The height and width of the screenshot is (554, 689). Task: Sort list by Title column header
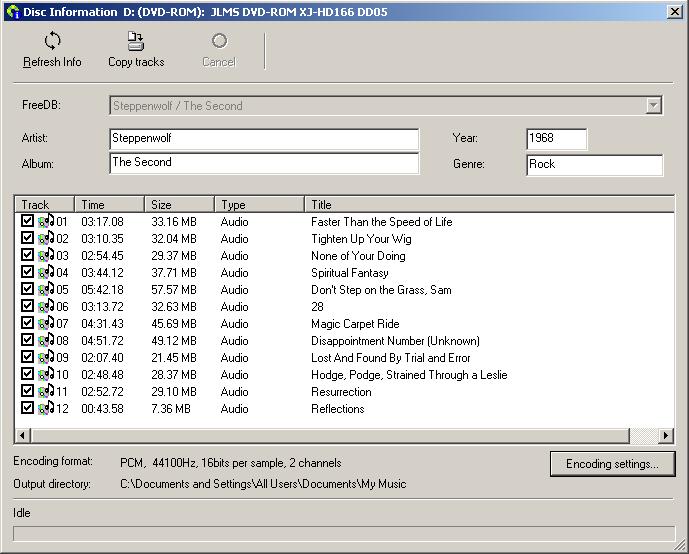tap(490, 205)
